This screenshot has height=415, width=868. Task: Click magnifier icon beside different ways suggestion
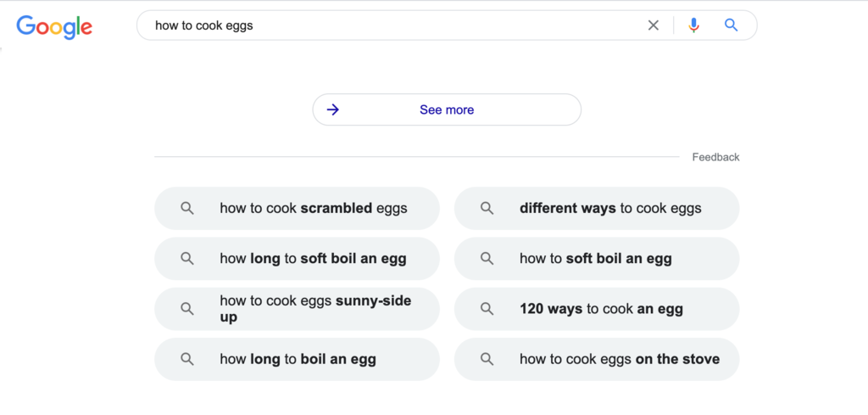click(487, 208)
